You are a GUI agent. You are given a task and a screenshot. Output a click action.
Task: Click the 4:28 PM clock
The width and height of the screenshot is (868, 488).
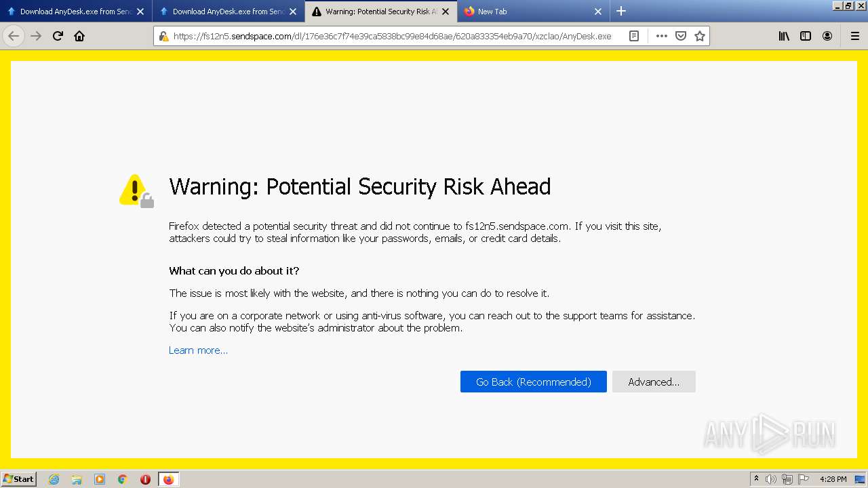(833, 479)
